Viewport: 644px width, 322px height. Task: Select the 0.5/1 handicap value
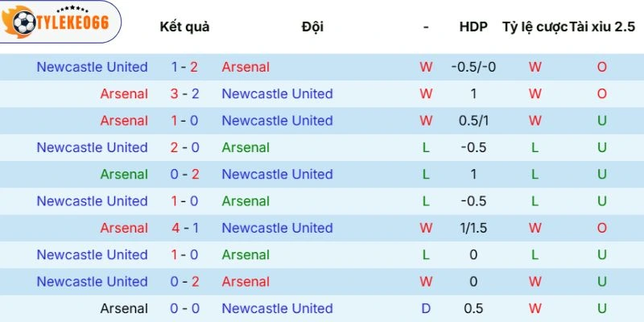click(x=473, y=121)
